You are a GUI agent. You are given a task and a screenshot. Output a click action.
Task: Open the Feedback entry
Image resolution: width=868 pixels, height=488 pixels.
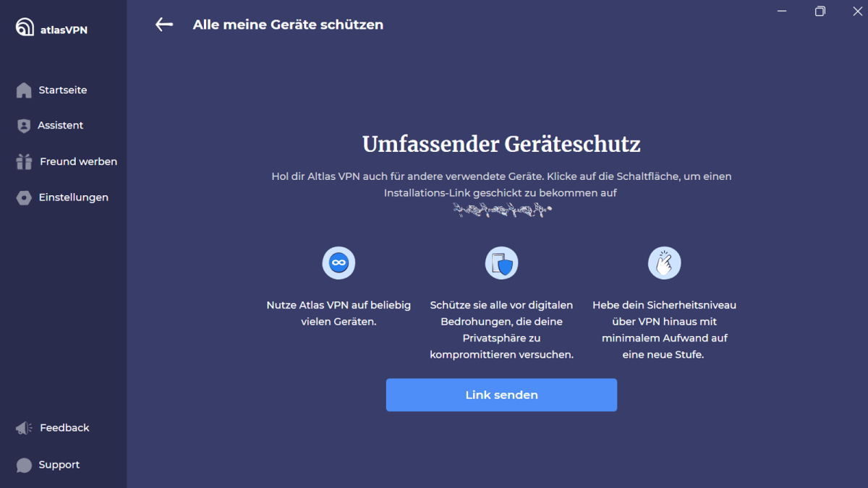[x=64, y=428]
